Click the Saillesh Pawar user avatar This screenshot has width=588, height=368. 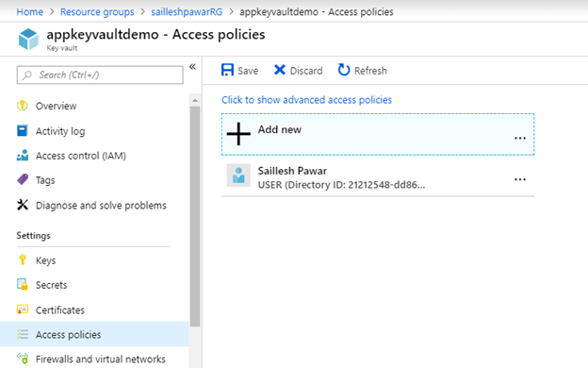coord(238,176)
